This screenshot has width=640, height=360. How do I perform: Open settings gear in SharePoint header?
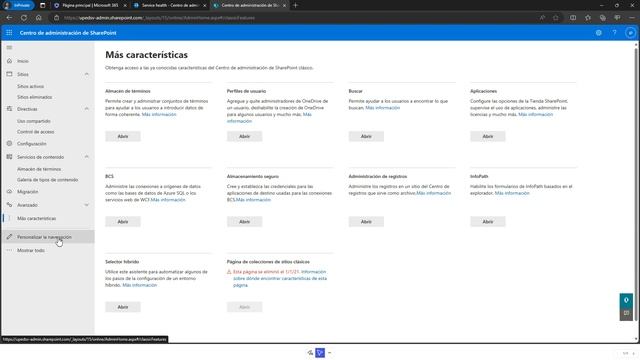click(x=598, y=33)
